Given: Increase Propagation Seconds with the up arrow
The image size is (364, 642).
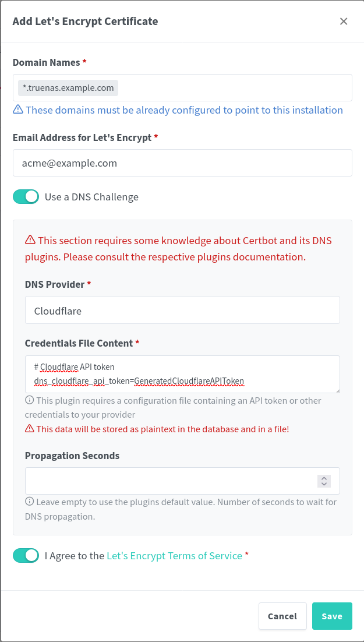Looking at the screenshot, I should (x=324, y=478).
